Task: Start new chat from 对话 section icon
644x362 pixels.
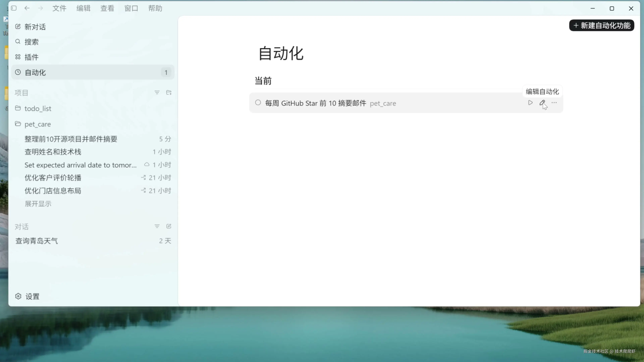Action: pos(169,226)
